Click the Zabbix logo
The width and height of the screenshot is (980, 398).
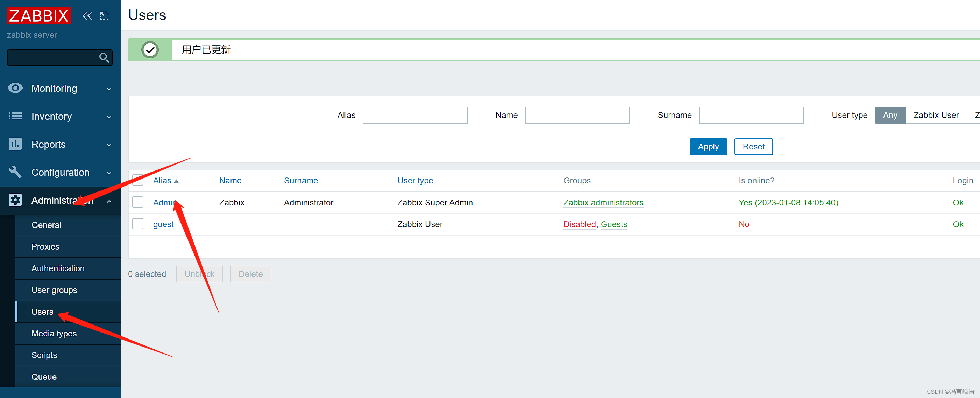click(x=38, y=16)
